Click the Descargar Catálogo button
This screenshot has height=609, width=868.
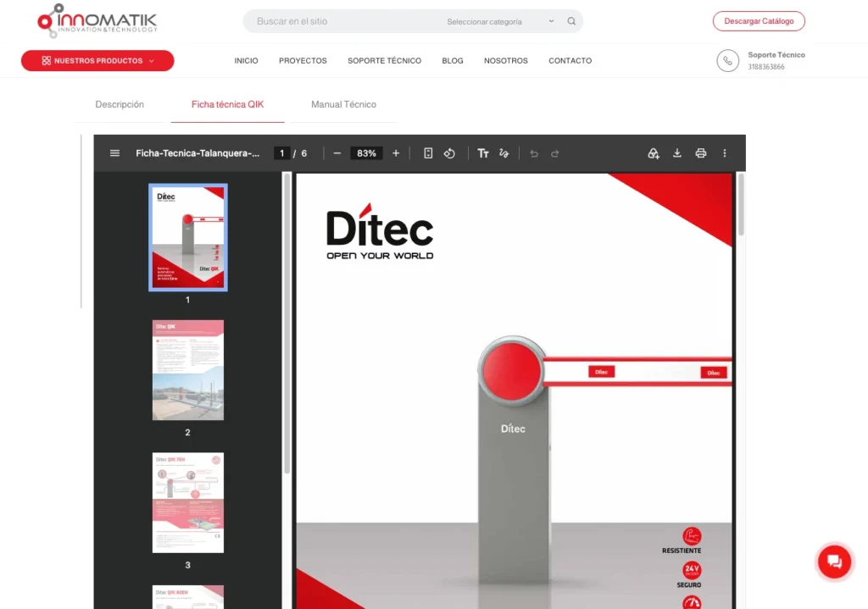pos(759,21)
